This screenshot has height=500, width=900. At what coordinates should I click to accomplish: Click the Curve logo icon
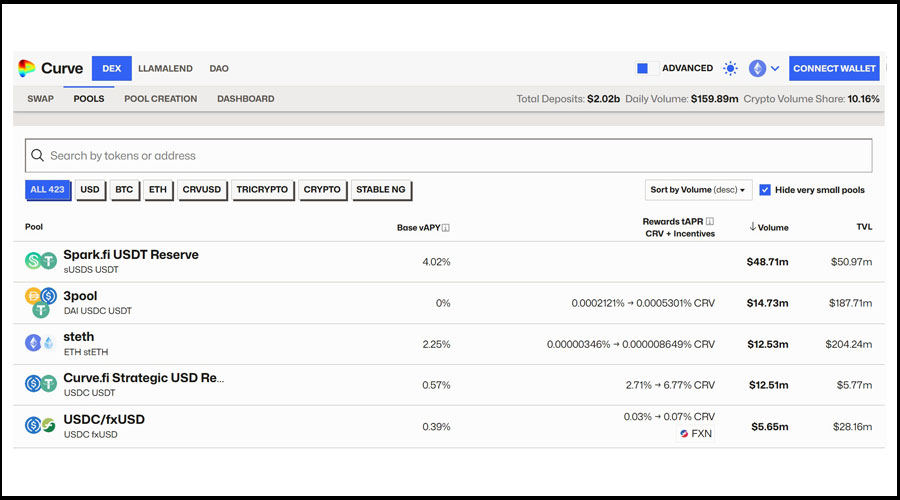(x=27, y=68)
